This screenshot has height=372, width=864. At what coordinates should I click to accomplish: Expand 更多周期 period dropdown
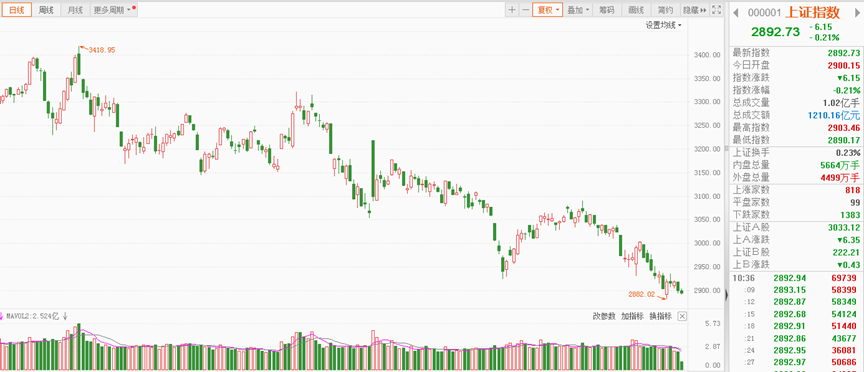pyautogui.click(x=114, y=10)
